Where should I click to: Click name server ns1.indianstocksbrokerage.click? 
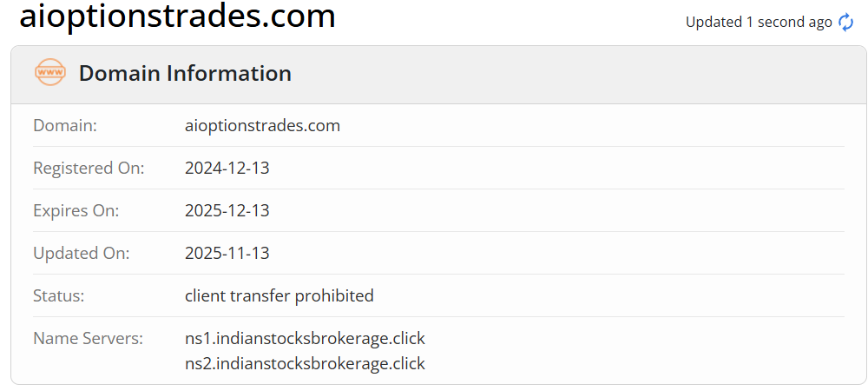[305, 338]
